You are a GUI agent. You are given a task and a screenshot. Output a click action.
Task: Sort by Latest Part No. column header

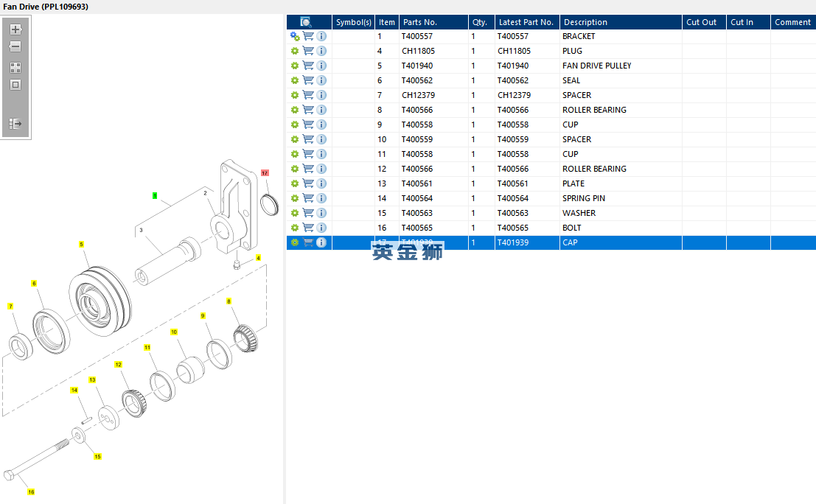coord(527,22)
